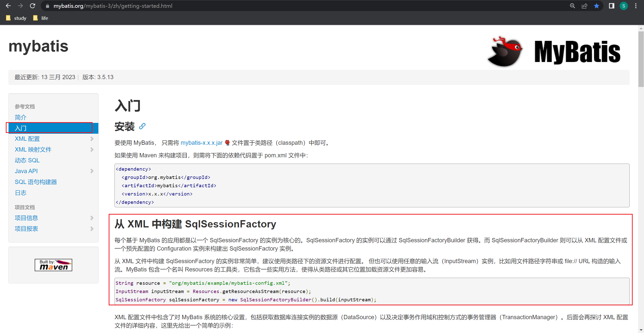This screenshot has width=644, height=333.
Task: Click the mybatis-x.x.x.jar download link
Action: tap(202, 143)
